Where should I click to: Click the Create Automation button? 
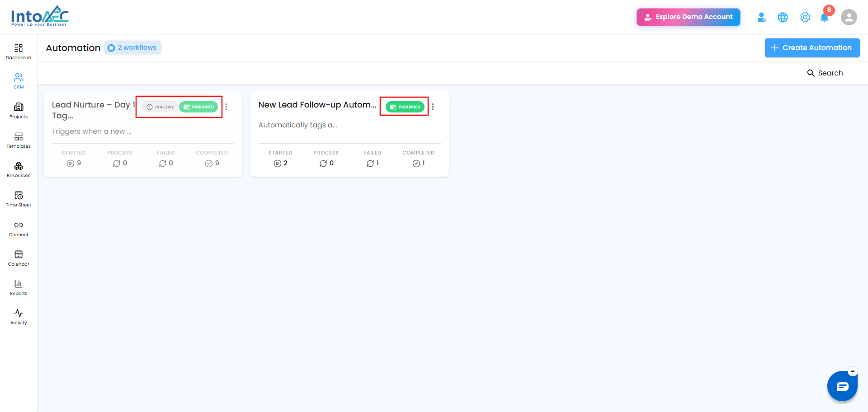coord(812,48)
